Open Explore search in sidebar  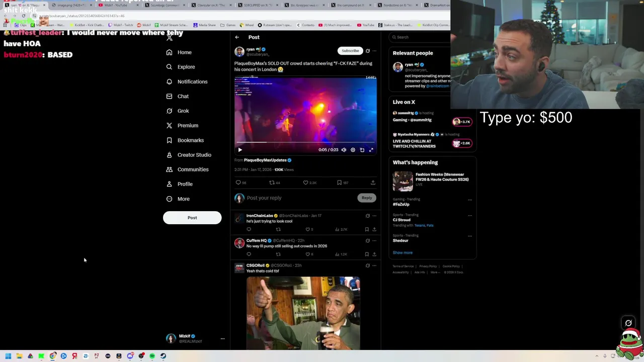181,67
